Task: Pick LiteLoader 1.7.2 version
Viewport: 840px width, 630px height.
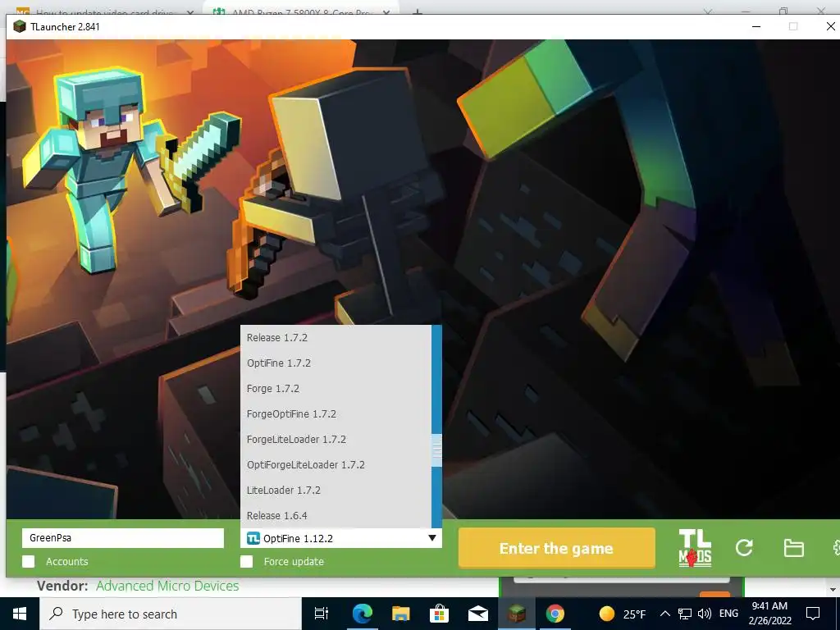Action: [x=336, y=491]
